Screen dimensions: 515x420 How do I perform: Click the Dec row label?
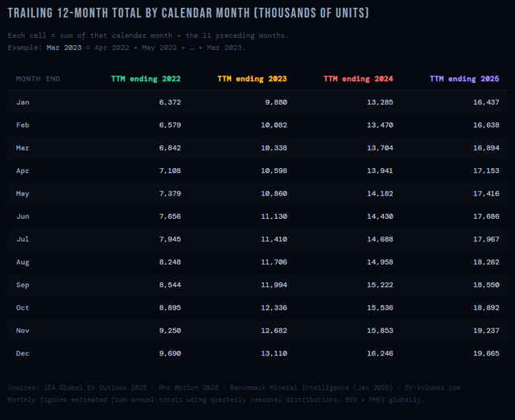(x=23, y=353)
